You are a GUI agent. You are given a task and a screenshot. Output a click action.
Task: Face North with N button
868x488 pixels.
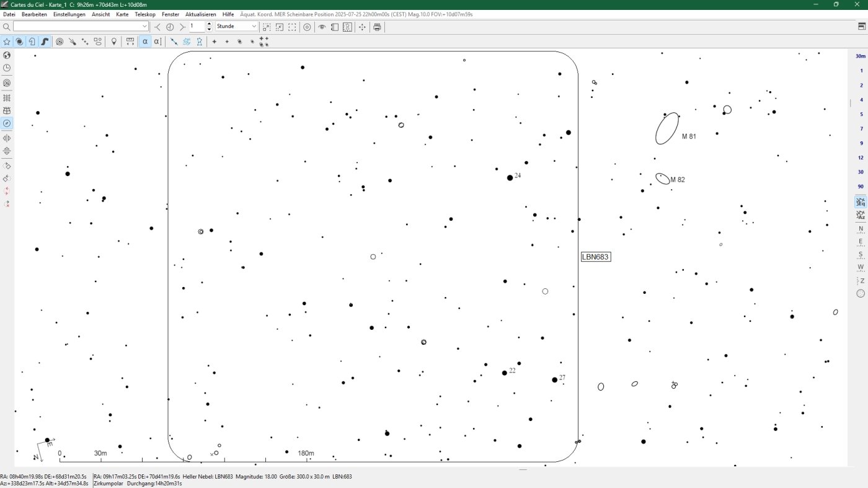point(861,229)
